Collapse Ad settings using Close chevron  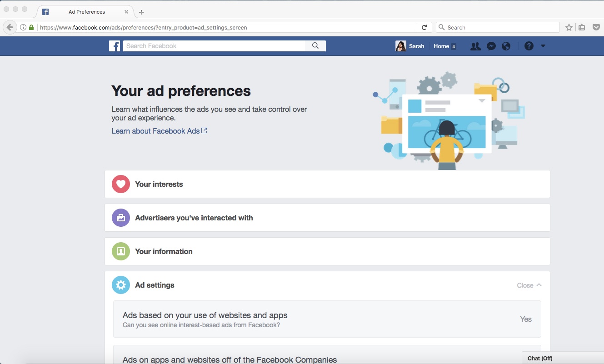click(x=529, y=285)
